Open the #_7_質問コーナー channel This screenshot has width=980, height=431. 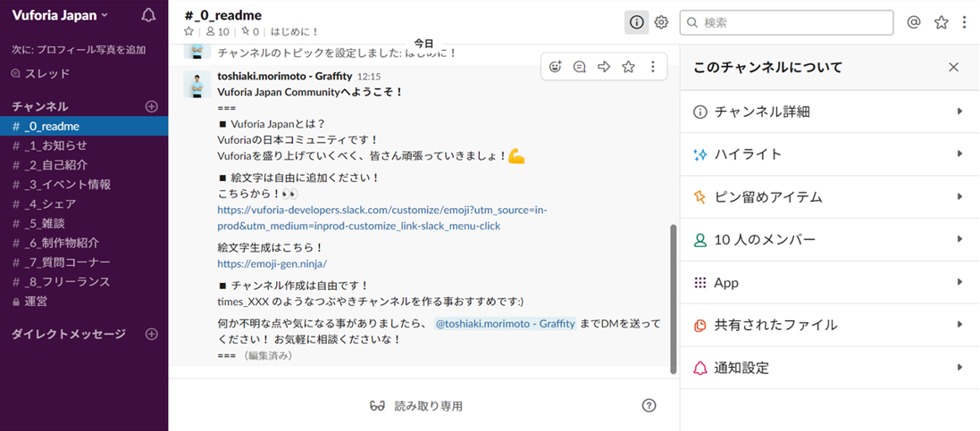pos(84,262)
